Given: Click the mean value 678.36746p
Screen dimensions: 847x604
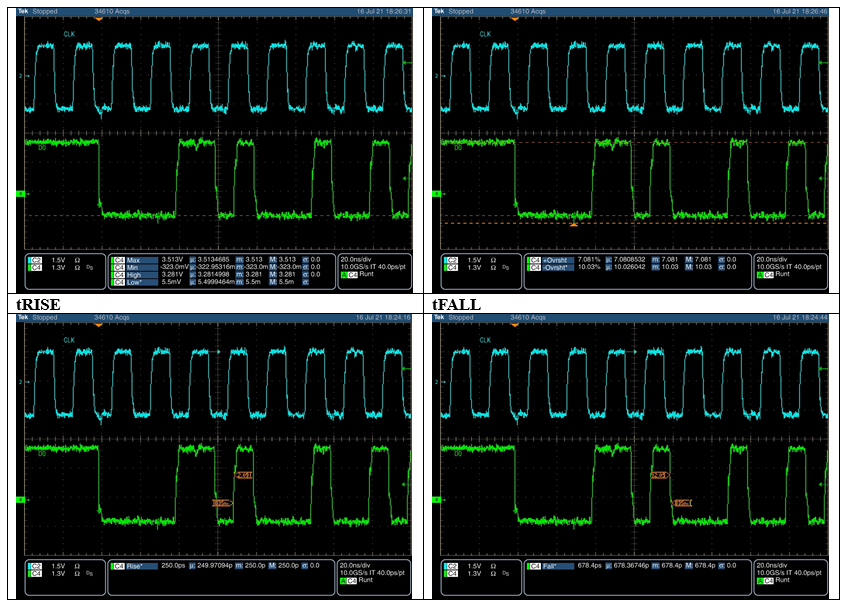Looking at the screenshot, I should click(630, 566).
